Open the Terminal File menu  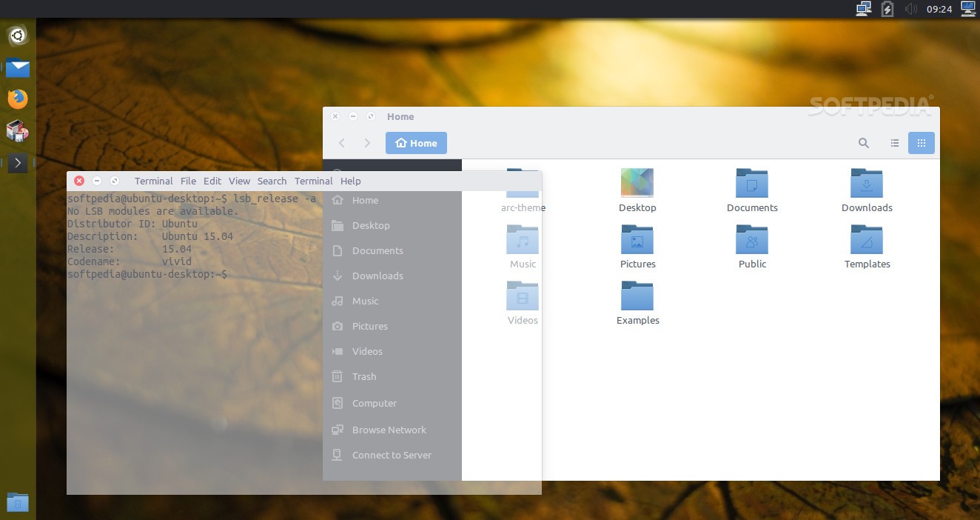tap(189, 181)
